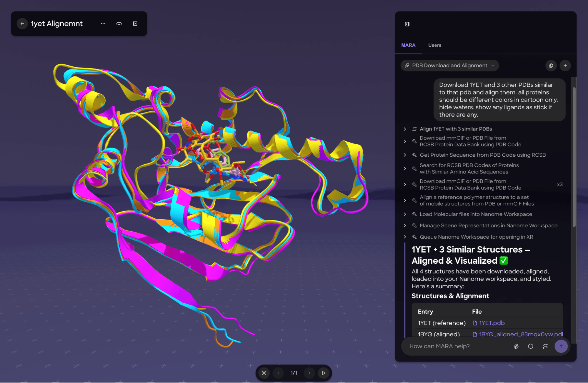Image resolution: width=588 pixels, height=383 pixels.
Task: Expand the 'Align 1YET with 3 similar PDBs' step
Action: pyautogui.click(x=405, y=129)
